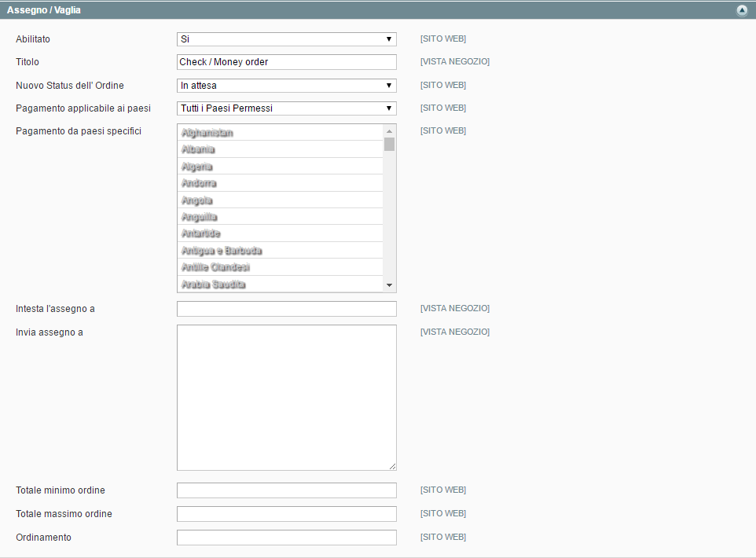
Task: Click the Titolo text field
Action: [x=286, y=62]
